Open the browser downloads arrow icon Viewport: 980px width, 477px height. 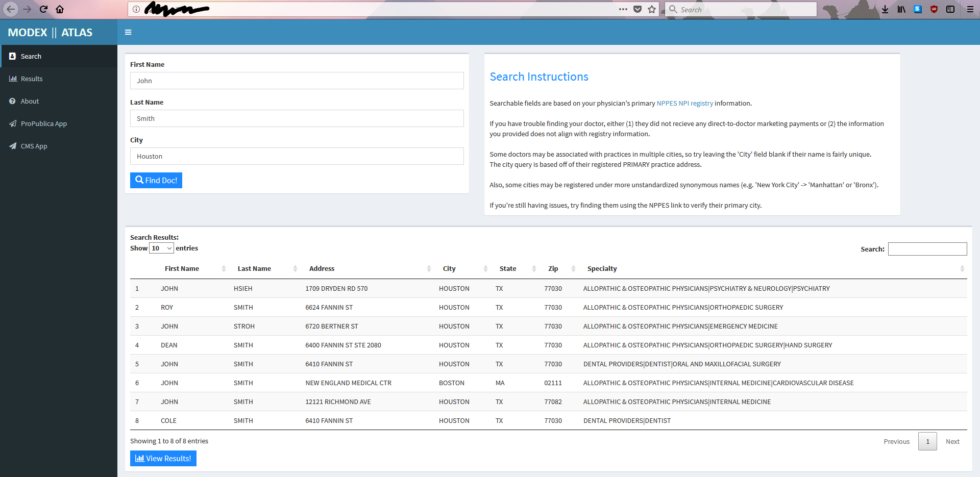885,9
